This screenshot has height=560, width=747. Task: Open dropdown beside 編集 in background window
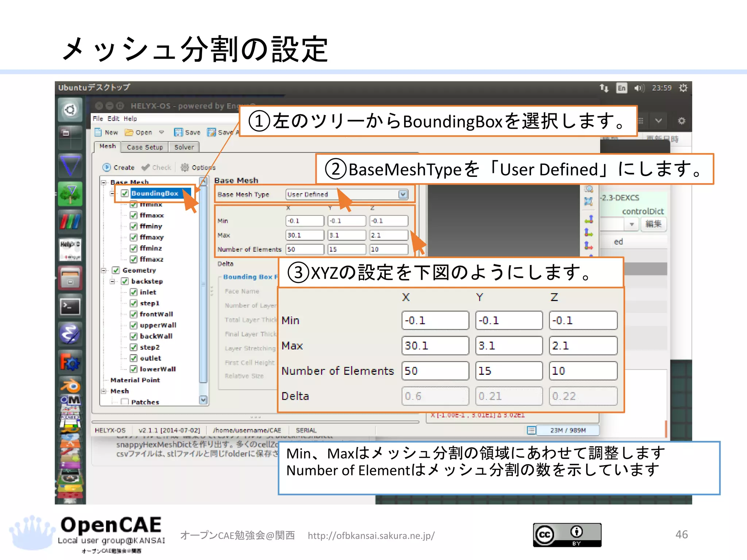pyautogui.click(x=632, y=224)
